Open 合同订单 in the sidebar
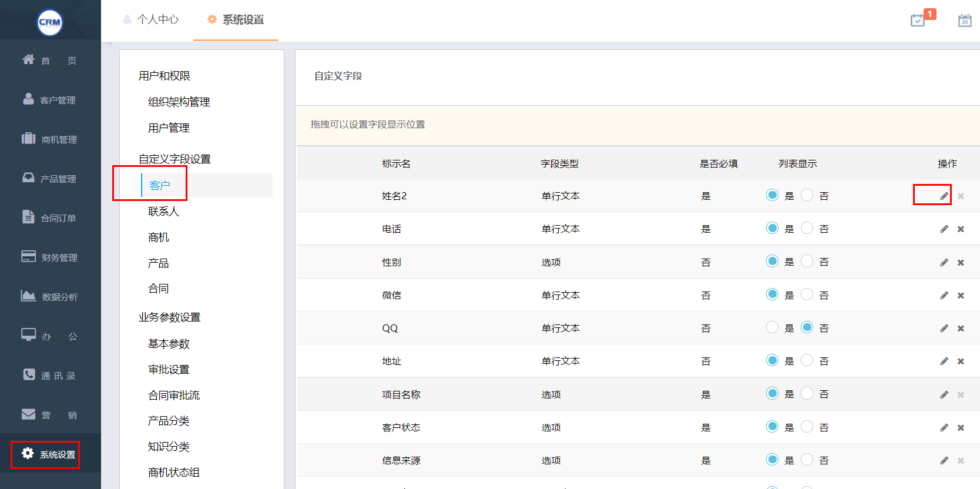This screenshot has height=489, width=980. tap(50, 217)
